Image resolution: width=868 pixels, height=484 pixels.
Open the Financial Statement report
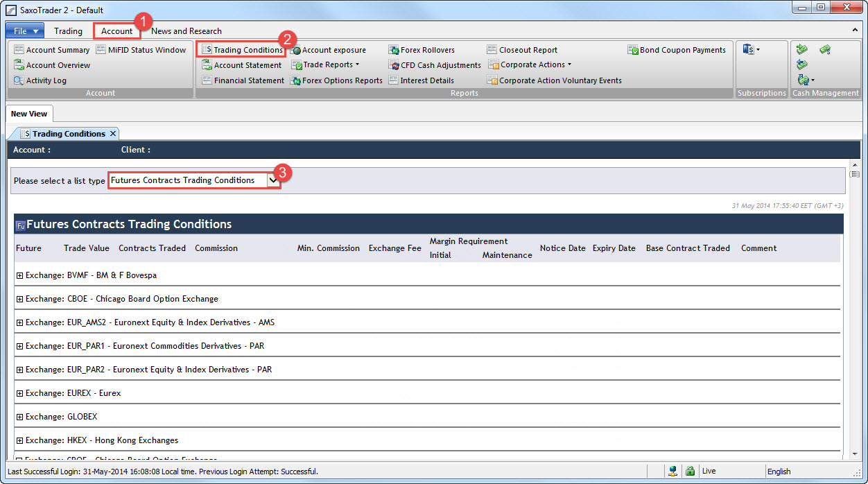tap(243, 80)
